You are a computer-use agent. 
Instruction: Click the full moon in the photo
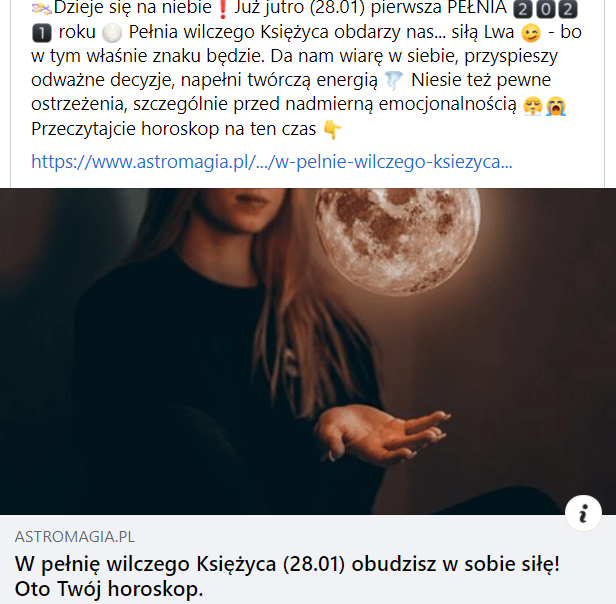[x=397, y=240]
